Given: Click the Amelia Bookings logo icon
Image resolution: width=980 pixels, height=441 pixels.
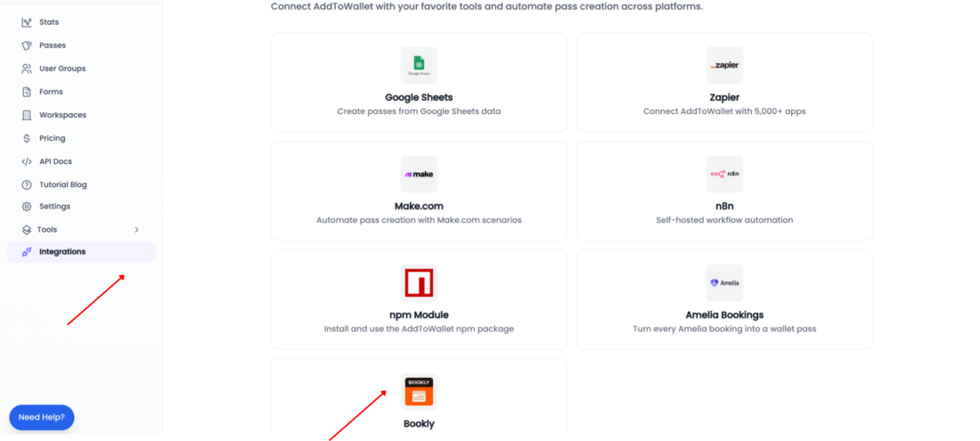Looking at the screenshot, I should tap(724, 282).
